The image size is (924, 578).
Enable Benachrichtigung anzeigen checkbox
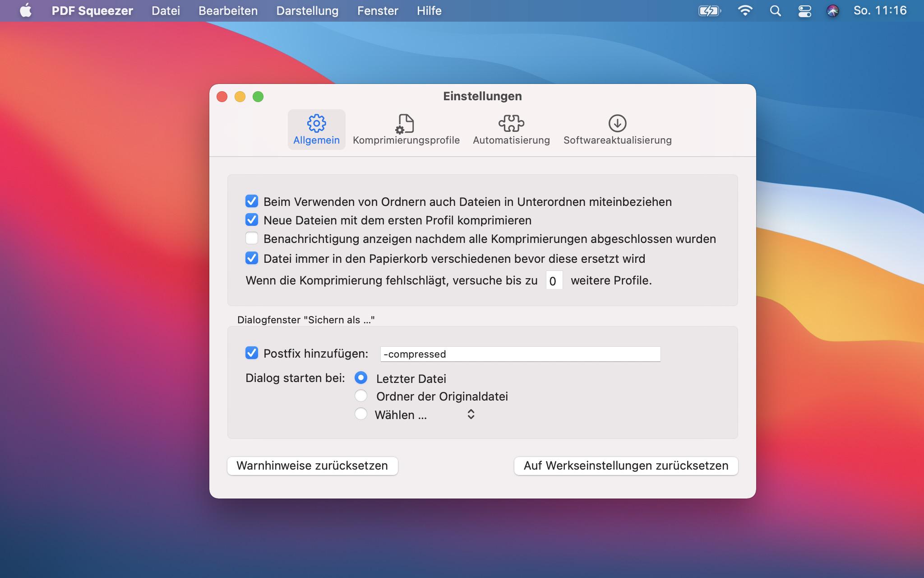point(252,238)
